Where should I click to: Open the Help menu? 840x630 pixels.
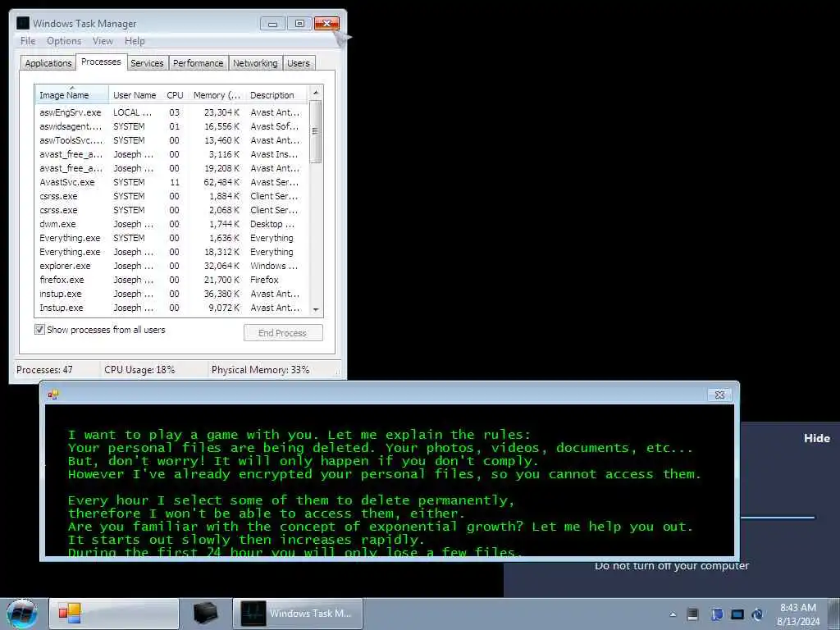coord(135,41)
